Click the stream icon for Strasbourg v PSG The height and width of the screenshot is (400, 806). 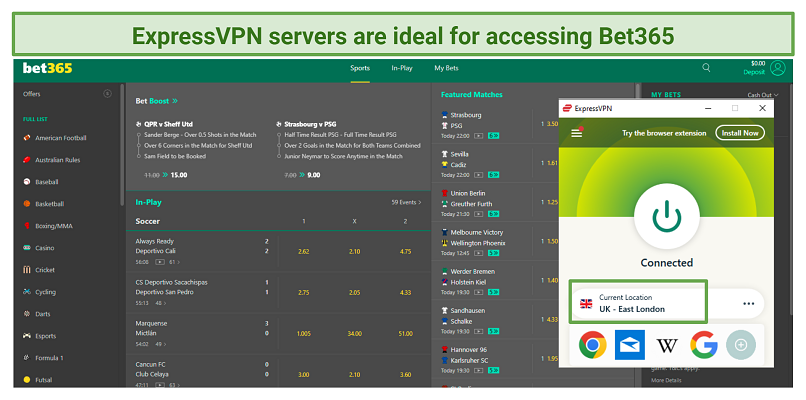(479, 136)
